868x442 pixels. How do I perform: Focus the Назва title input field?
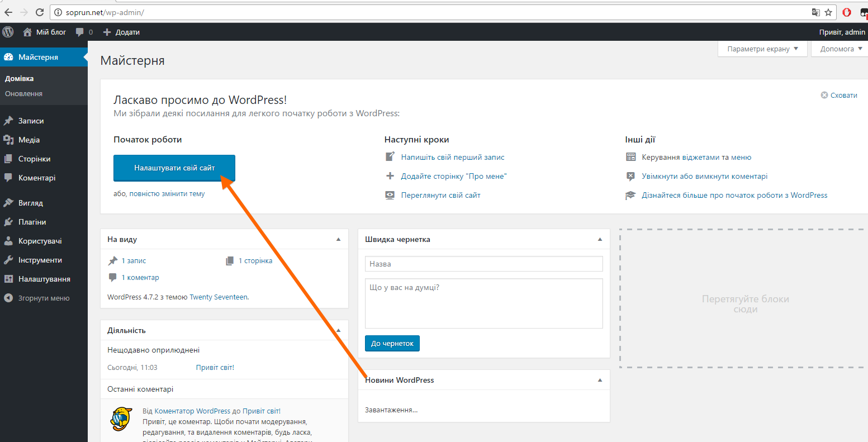[x=484, y=264]
